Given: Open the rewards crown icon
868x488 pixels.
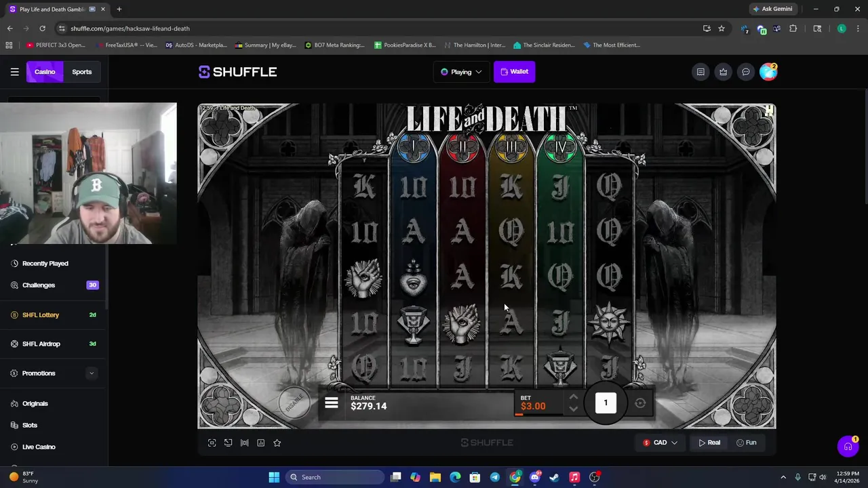Looking at the screenshot, I should 723,72.
